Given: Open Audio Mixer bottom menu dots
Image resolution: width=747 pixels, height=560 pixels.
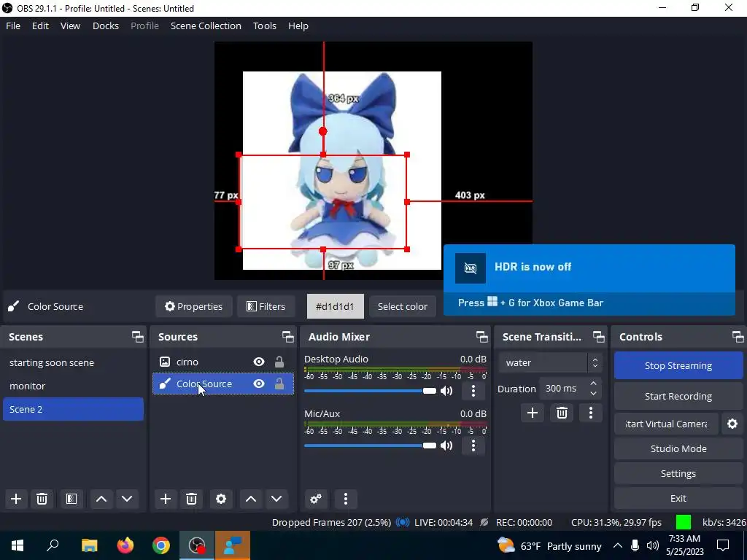Looking at the screenshot, I should click(x=346, y=499).
